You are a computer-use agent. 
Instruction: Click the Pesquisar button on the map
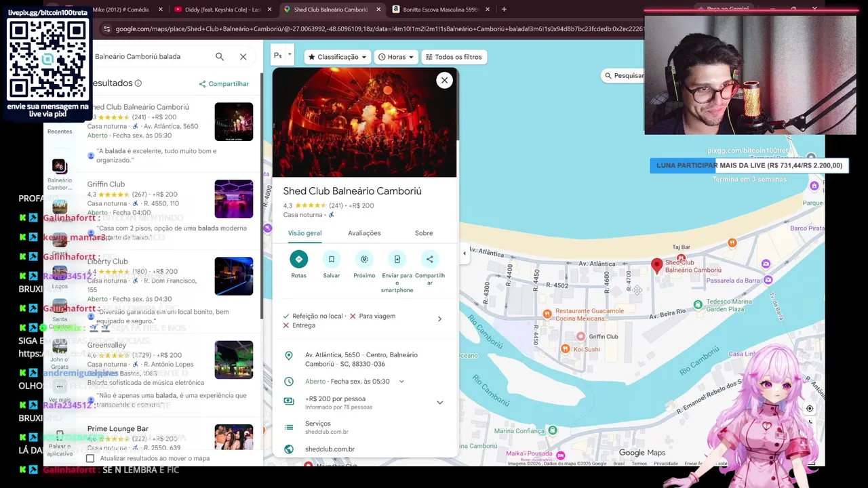(x=623, y=76)
